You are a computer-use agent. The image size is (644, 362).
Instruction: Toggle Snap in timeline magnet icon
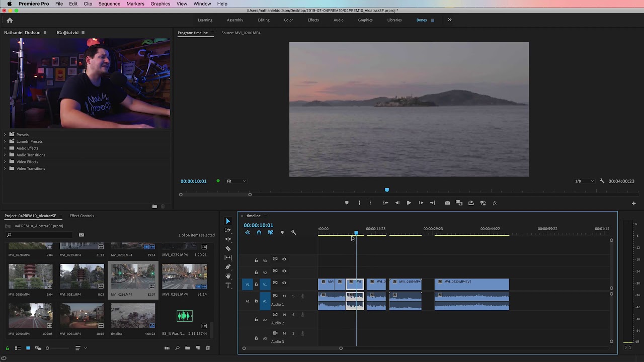(259, 232)
